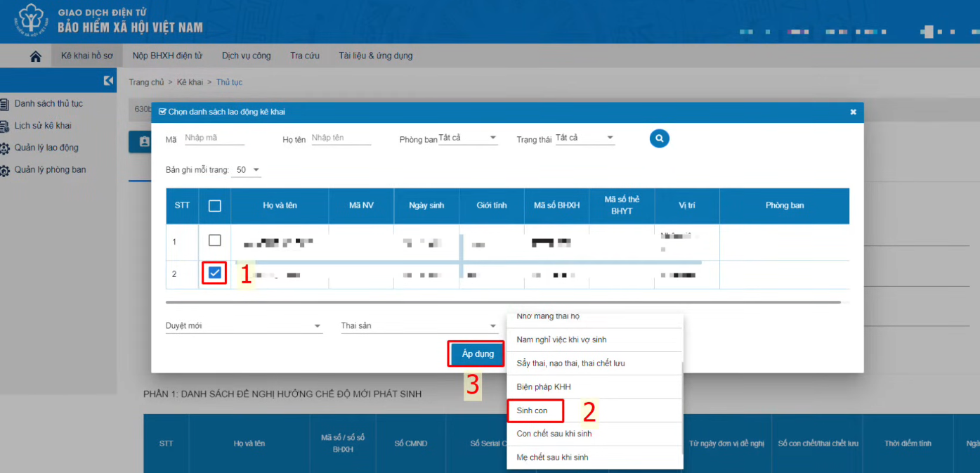Open the Phòng ban dropdown
Image resolution: width=980 pixels, height=473 pixels.
[468, 138]
